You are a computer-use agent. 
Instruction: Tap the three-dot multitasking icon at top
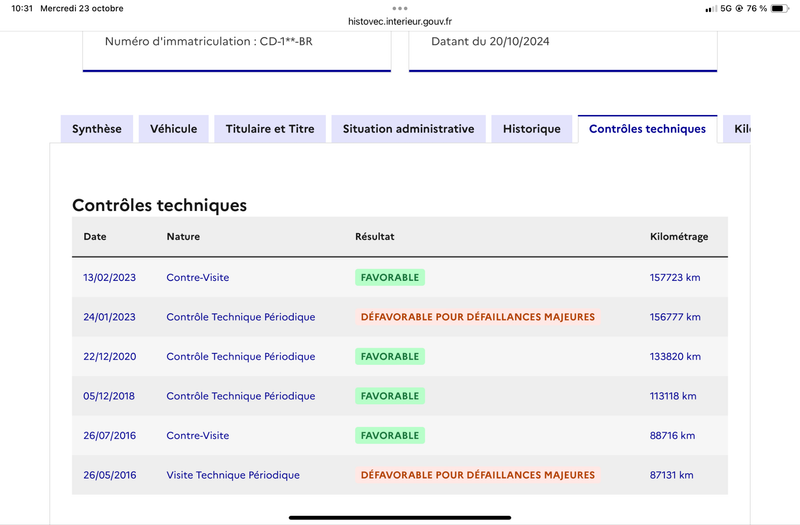coord(400,8)
